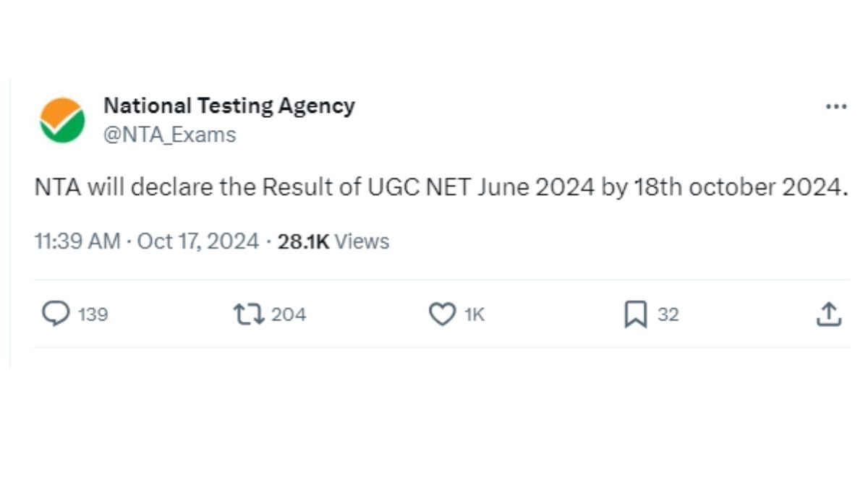868x488 pixels.
Task: Click the Views label
Action: 362,241
